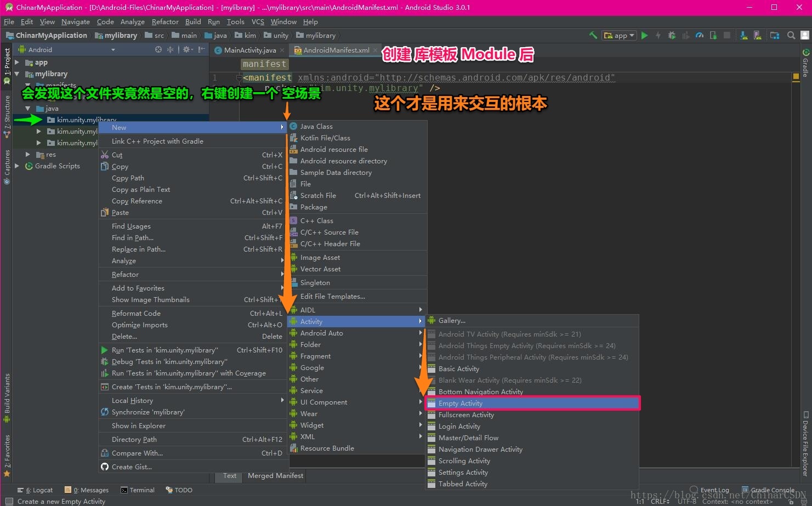812x506 pixels.
Task: Select Gallery... in the Activity submenu
Action: 532,321
